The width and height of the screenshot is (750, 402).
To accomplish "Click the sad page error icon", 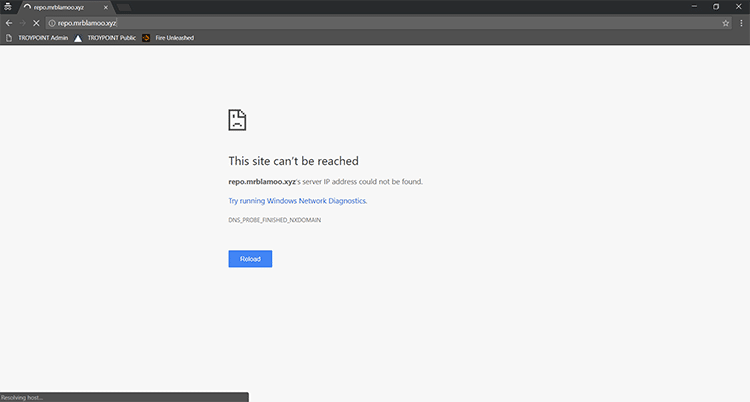I will 237,120.
